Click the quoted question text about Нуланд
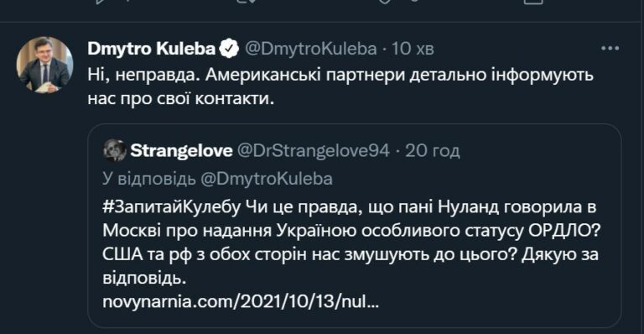 point(351,243)
